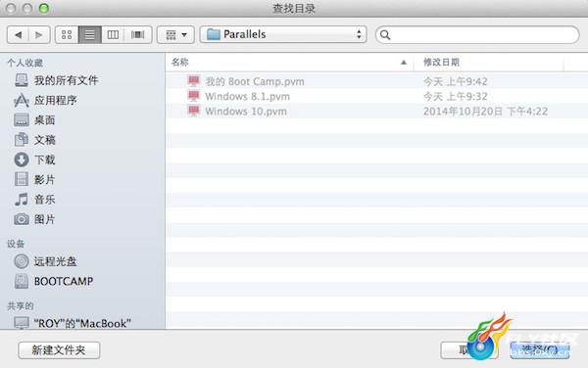Select 远程光盘 under devices
This screenshot has width=588, height=368.
[55, 261]
